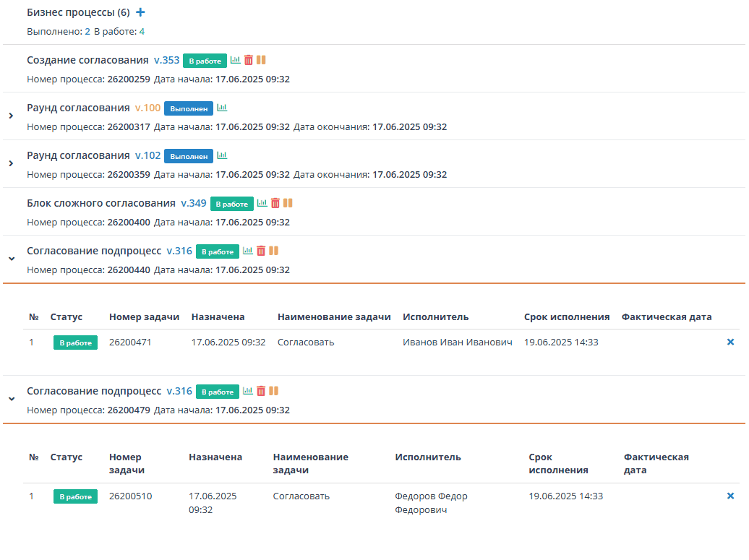The width and height of the screenshot is (749, 560).
Task: Open chart icon beside "Раунд согласования" v.102
Action: tap(223, 155)
